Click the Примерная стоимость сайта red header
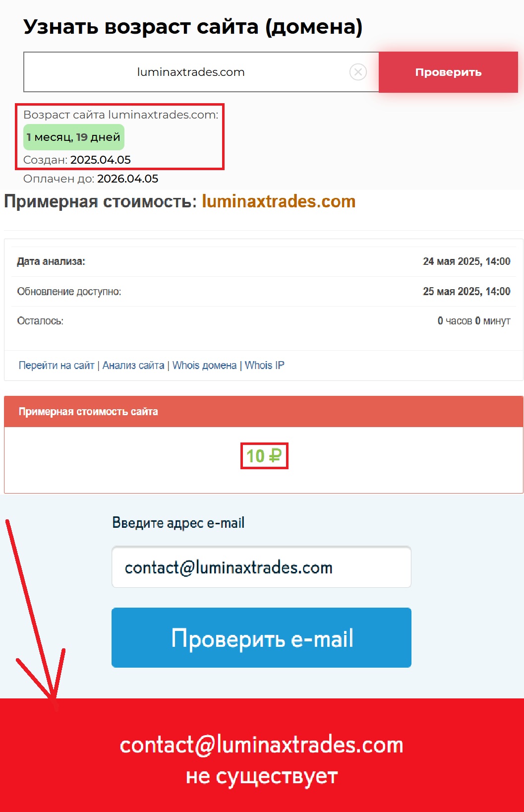 [x=263, y=412]
